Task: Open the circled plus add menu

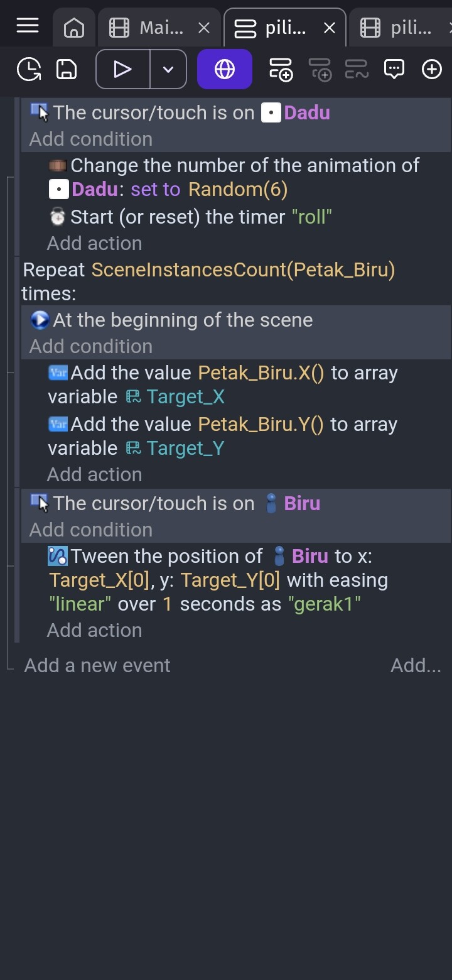Action: (x=432, y=69)
